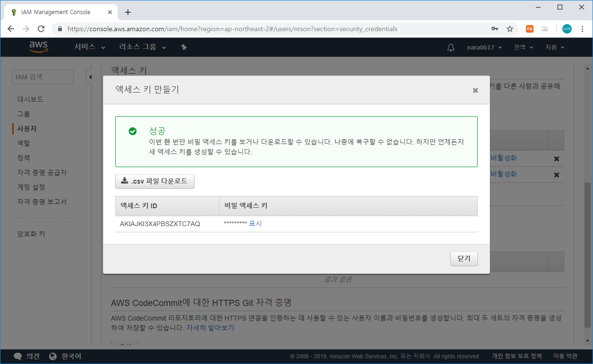Close the 액세스 키 만들기 dialog with X
Viewport: 593px width, 364px height.
pyautogui.click(x=475, y=90)
